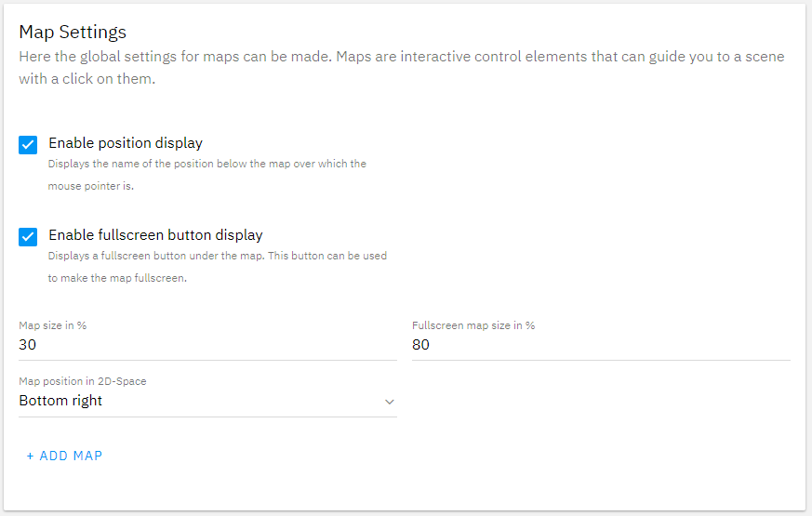Click the "Bottom right" selected value
Image resolution: width=812 pixels, height=516 pixels.
point(60,401)
